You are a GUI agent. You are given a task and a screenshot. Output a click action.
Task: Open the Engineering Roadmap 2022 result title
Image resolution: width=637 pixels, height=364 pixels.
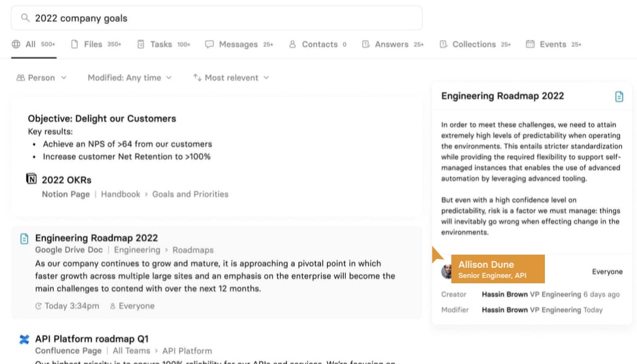pyautogui.click(x=96, y=238)
